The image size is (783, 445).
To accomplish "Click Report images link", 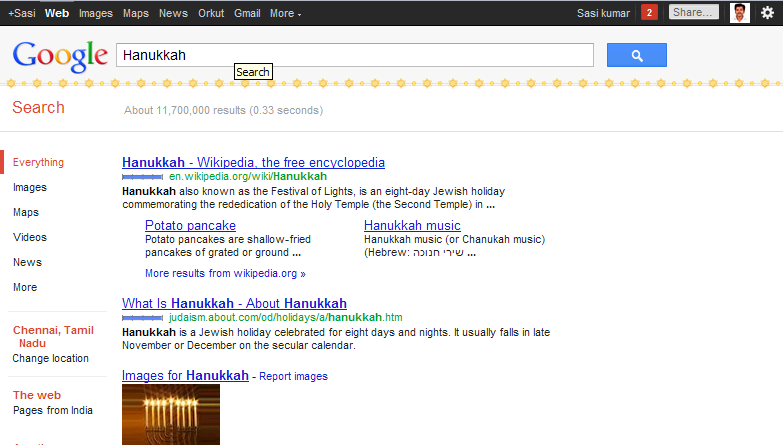I will pos(293,377).
